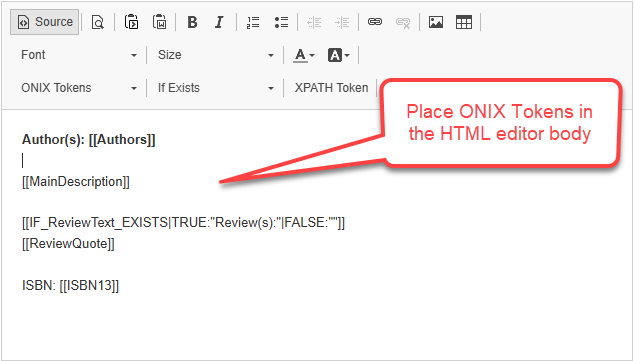
Task: Insert a table using Table icon
Action: coord(464,22)
